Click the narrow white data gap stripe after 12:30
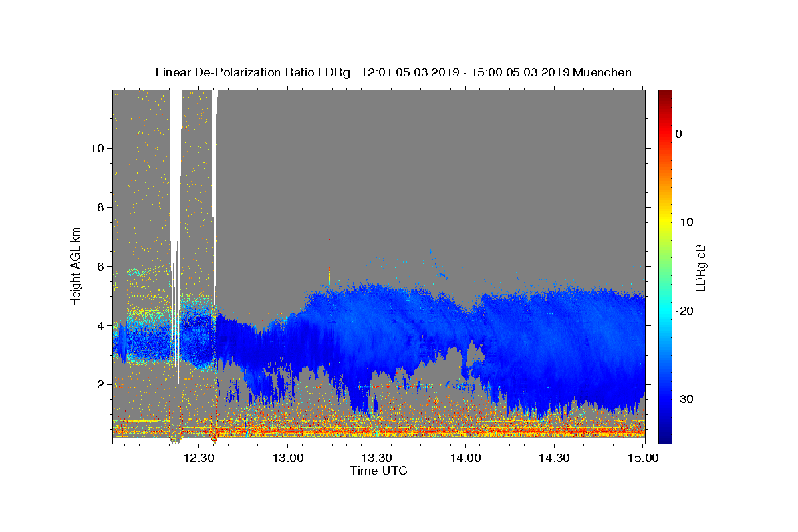 pos(214,153)
